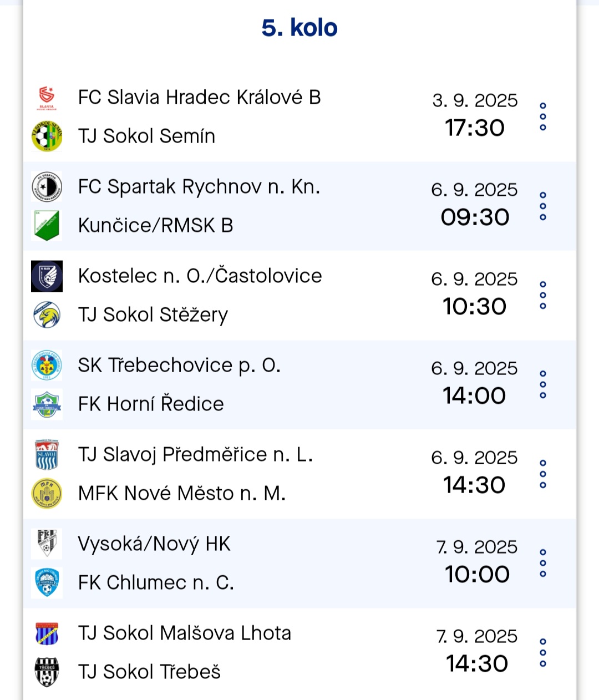Click the yellow MFK Nové Město n. M. logo

pyautogui.click(x=47, y=494)
